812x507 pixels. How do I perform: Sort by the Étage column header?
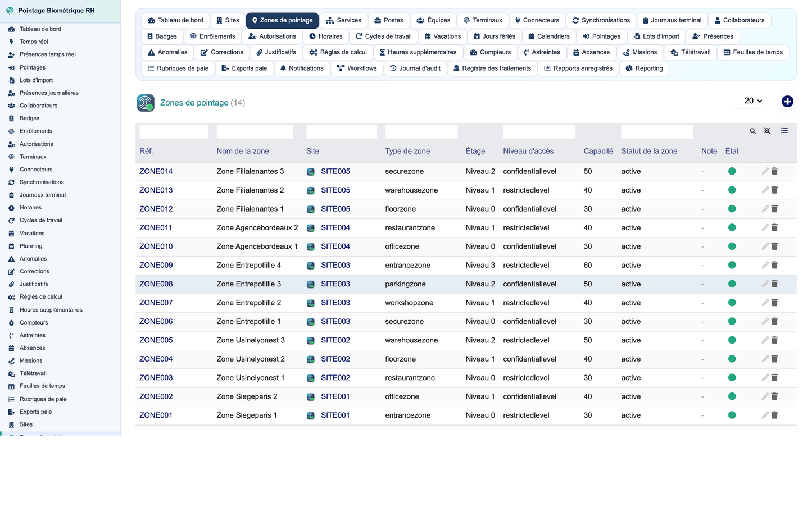(475, 151)
